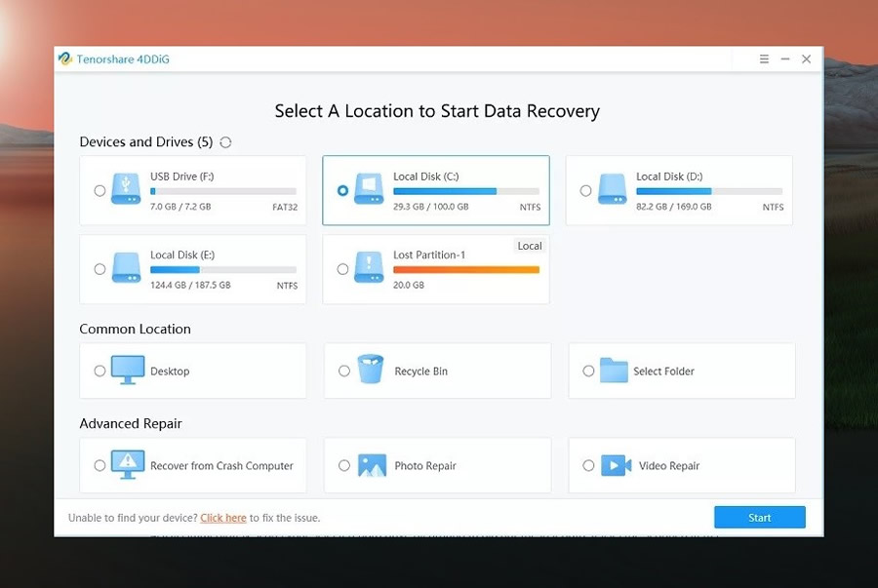Click the 'Devices and Drives (5)' heading
The width and height of the screenshot is (878, 588).
(x=146, y=141)
